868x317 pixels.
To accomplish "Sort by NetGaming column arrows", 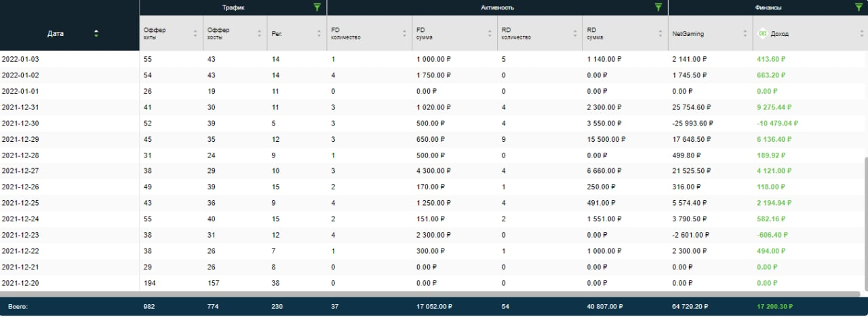I will click(746, 33).
